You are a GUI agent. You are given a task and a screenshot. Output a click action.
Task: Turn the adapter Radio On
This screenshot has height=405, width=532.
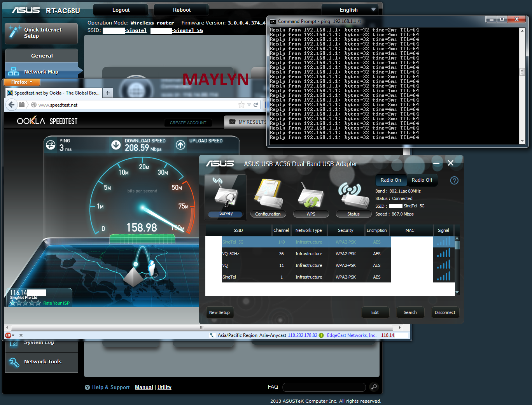click(x=390, y=180)
